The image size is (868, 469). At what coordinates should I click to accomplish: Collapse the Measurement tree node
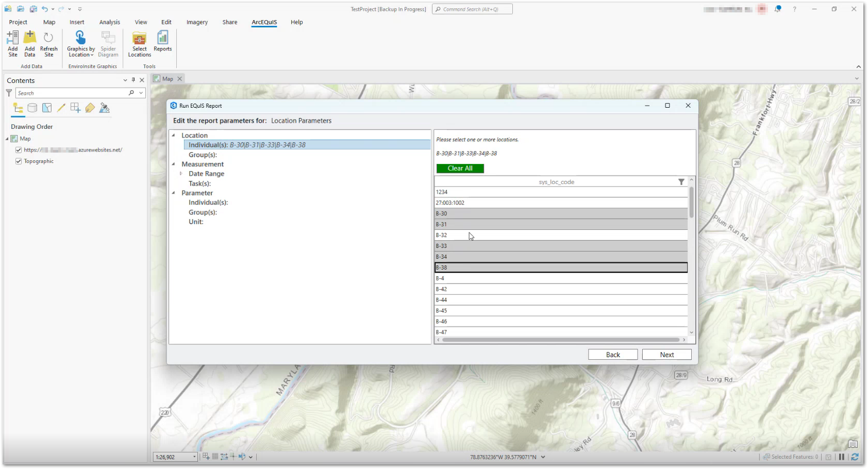coord(174,164)
